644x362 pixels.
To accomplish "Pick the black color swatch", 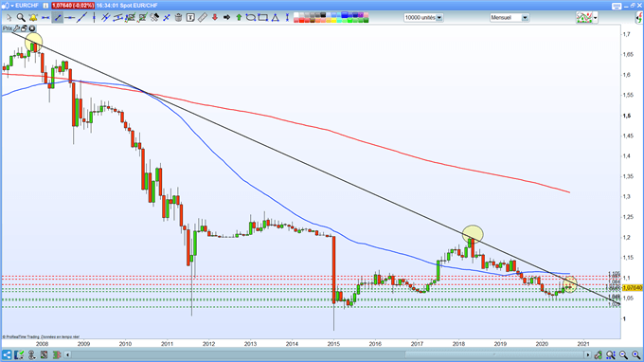I will tap(323, 15).
